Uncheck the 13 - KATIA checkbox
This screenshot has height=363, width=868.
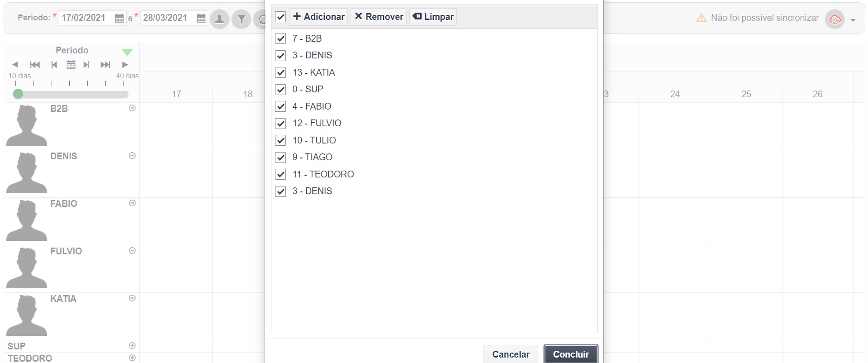[x=280, y=72]
